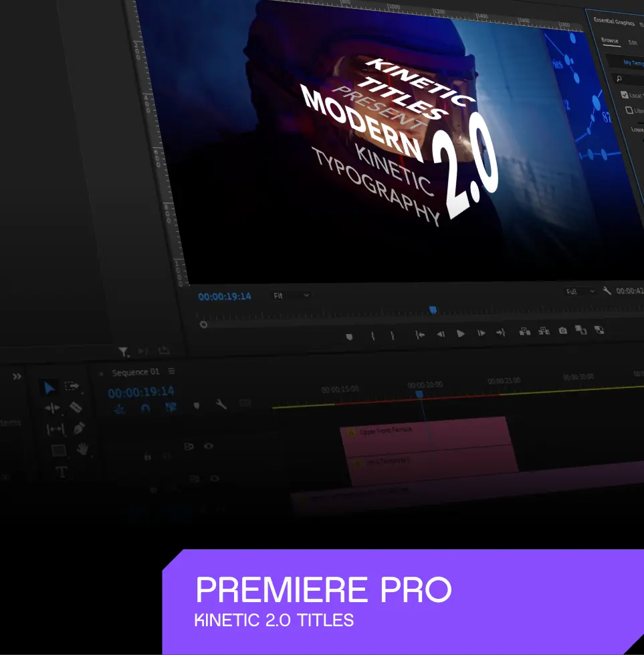Click the Export Frame camera icon
Viewport: 644px width, 655px height.
click(563, 331)
